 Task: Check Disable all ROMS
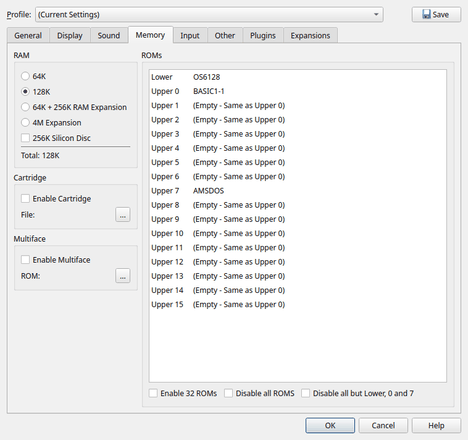pos(259,393)
